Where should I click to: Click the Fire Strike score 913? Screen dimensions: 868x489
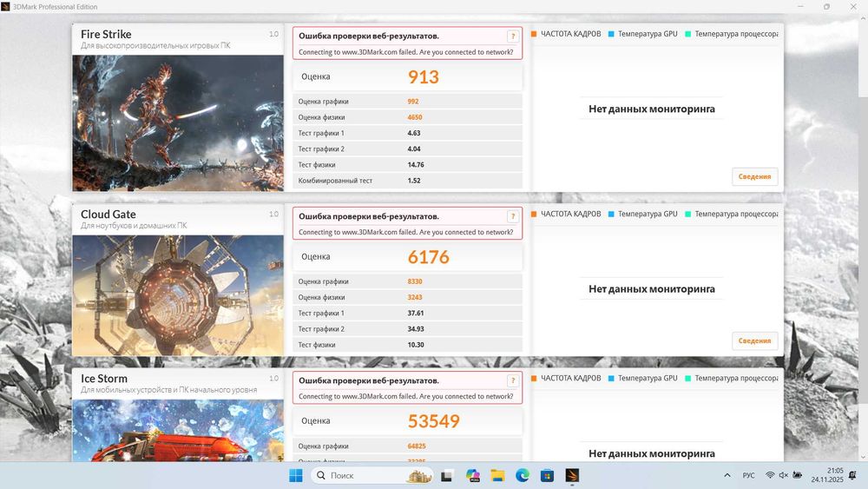tap(424, 77)
